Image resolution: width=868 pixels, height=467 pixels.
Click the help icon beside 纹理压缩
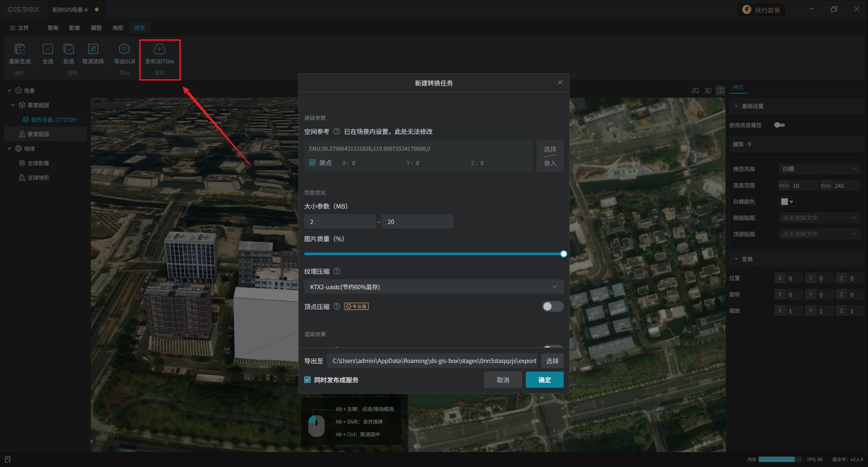[x=337, y=272]
